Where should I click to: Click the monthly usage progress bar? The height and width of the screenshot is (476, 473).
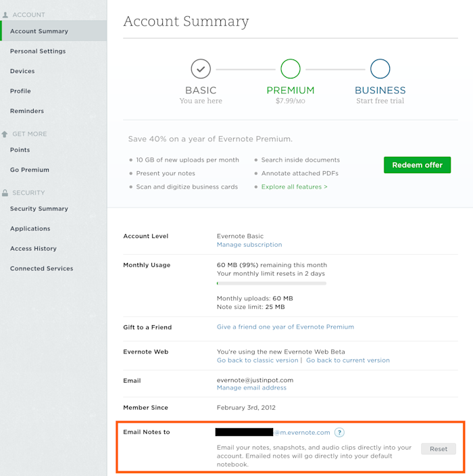(272, 283)
